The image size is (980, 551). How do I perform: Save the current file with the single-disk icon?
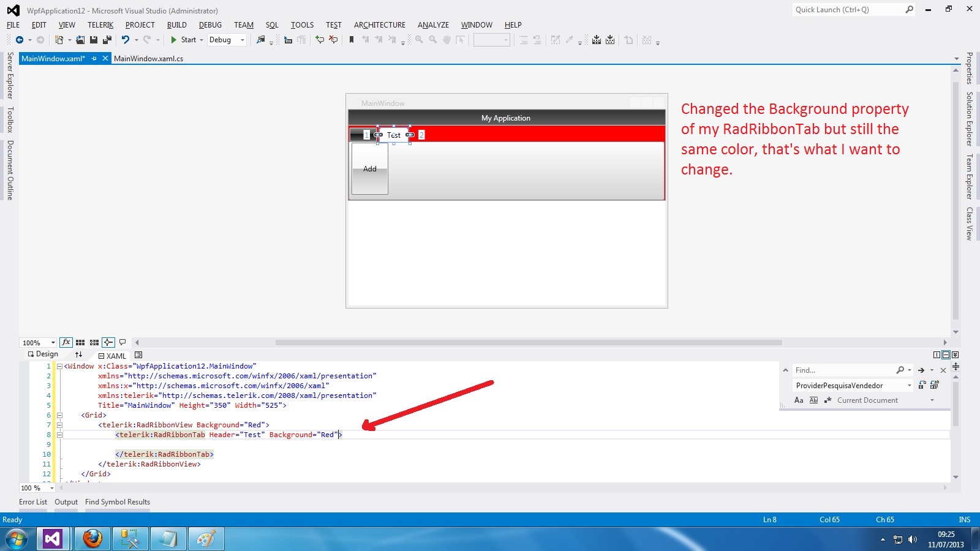(x=94, y=40)
